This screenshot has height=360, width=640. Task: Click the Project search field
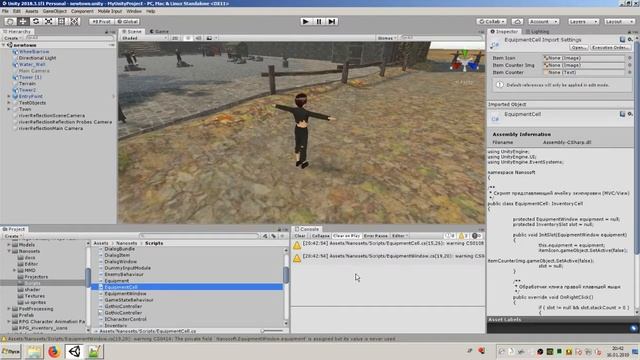point(199,236)
